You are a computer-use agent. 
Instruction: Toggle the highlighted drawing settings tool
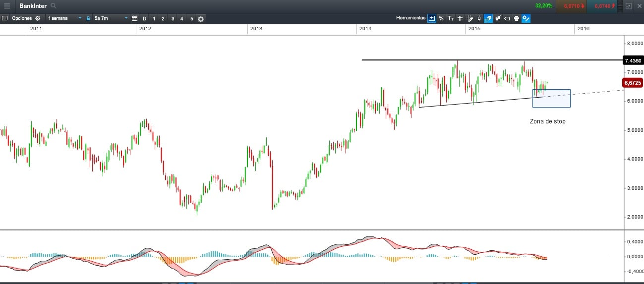[526, 18]
